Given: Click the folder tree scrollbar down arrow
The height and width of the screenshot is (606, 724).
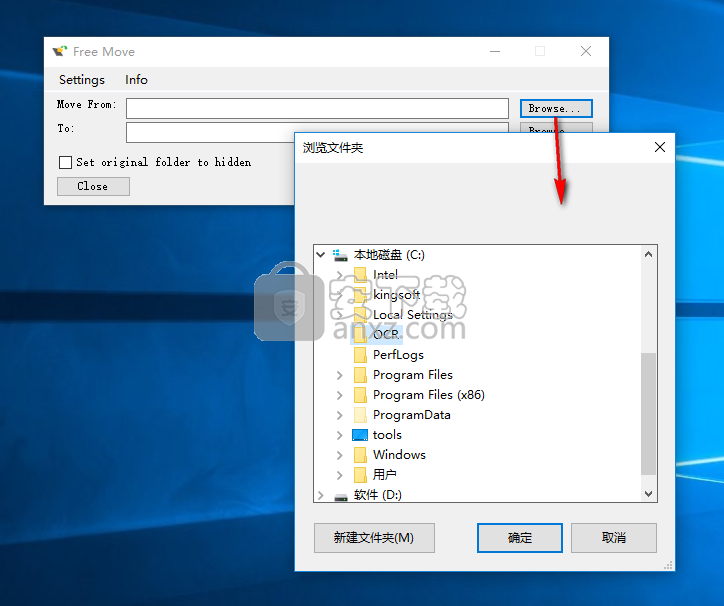Looking at the screenshot, I should tap(649, 493).
